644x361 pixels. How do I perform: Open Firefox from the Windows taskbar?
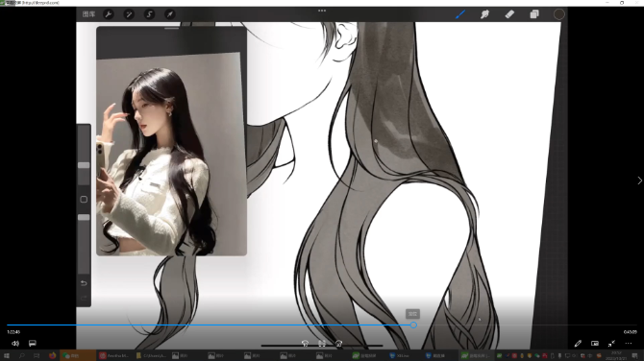tap(52, 355)
